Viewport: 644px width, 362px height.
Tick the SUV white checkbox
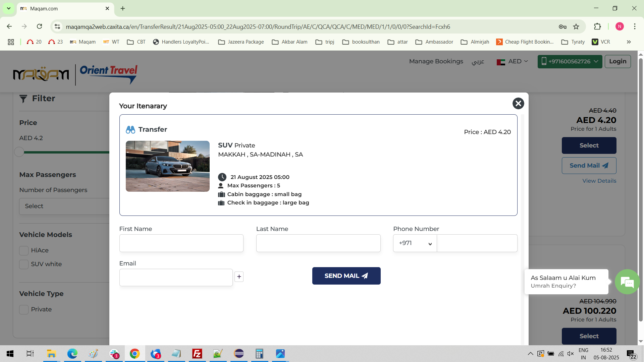coord(24,264)
